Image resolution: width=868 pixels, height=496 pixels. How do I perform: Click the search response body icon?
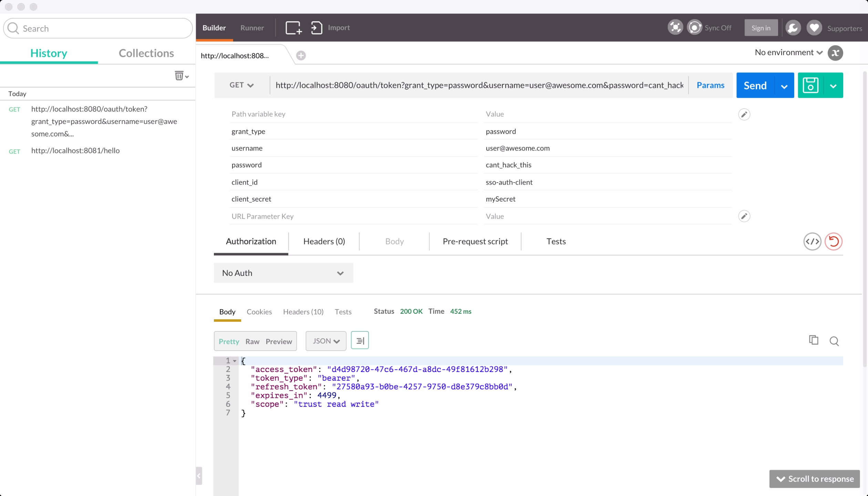pyautogui.click(x=834, y=341)
